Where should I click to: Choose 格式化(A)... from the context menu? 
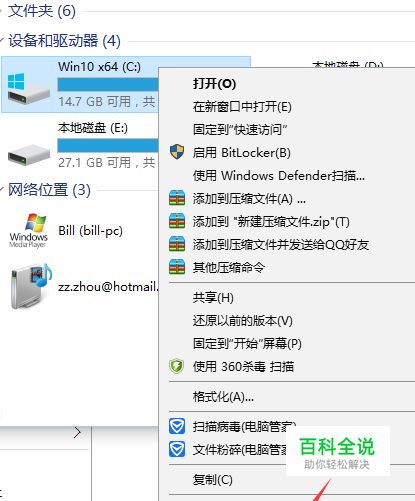click(x=223, y=397)
